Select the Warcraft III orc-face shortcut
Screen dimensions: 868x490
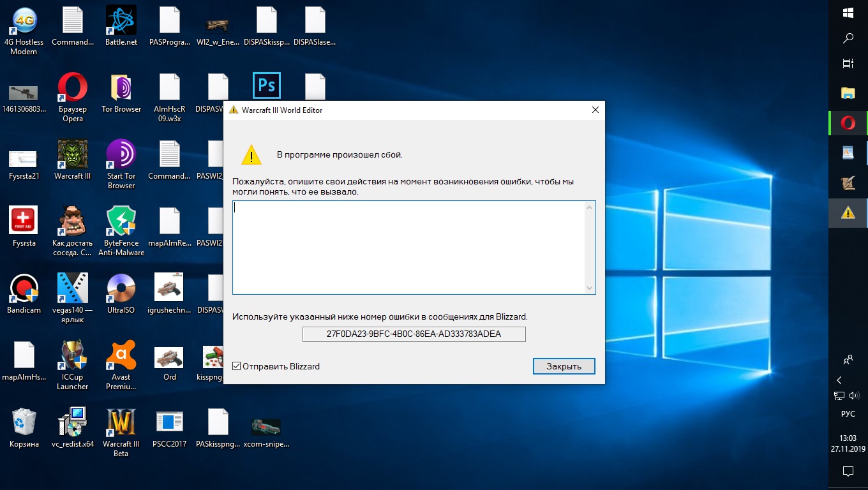(73, 161)
